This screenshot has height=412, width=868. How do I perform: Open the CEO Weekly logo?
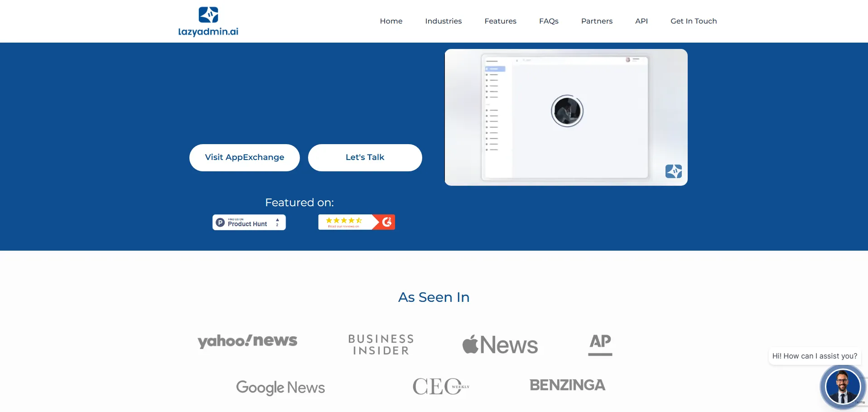coord(440,387)
